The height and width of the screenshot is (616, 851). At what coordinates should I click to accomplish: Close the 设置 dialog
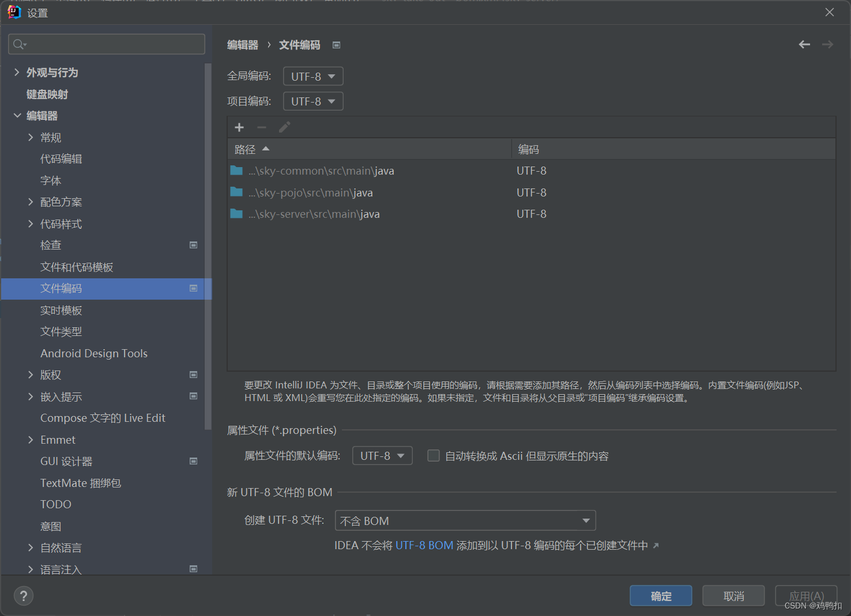[x=830, y=12]
